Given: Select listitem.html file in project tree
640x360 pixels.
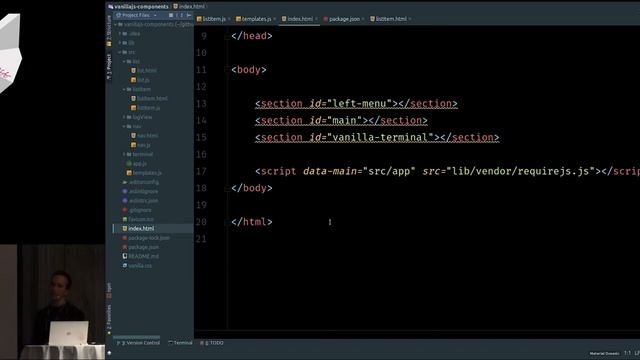Looking at the screenshot, I should click(x=149, y=98).
